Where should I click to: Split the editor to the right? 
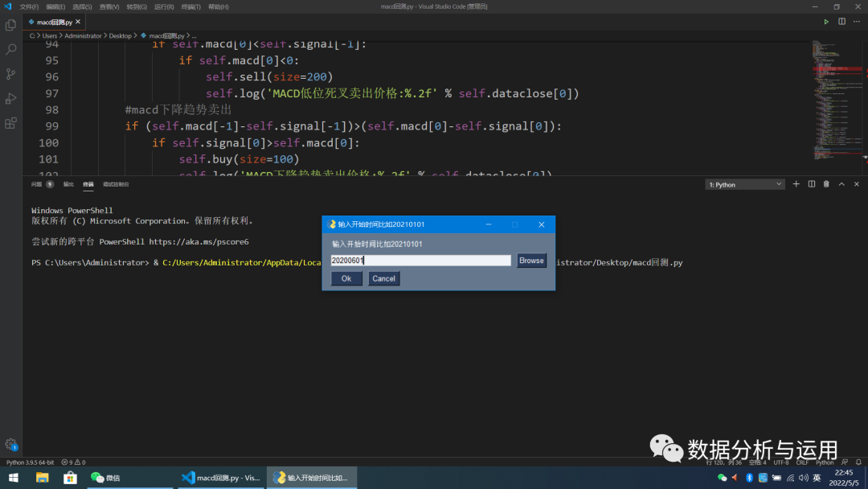pos(841,22)
